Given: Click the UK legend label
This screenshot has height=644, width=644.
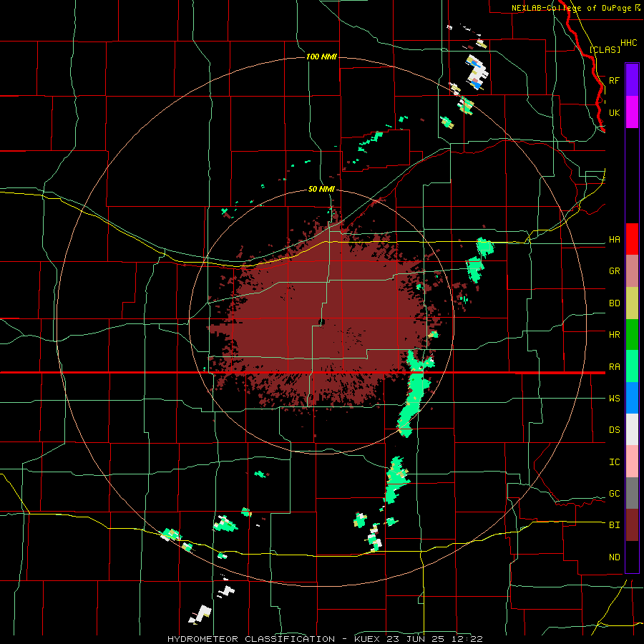Looking at the screenshot, I should tap(614, 112).
